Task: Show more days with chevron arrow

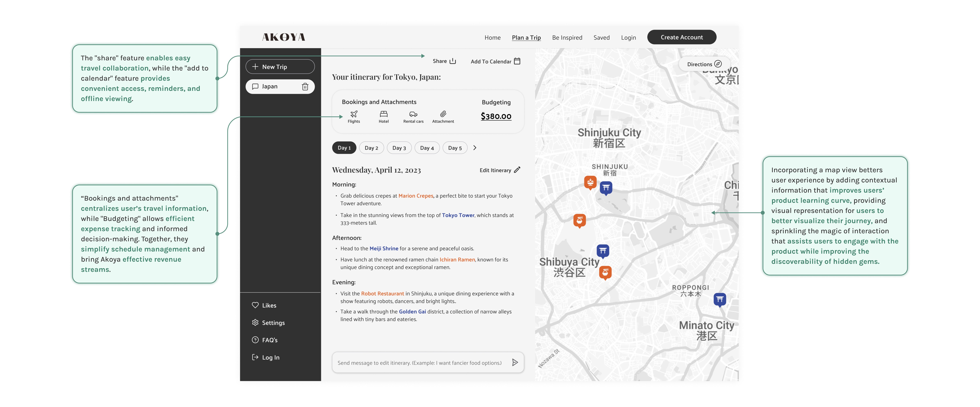Action: point(474,148)
